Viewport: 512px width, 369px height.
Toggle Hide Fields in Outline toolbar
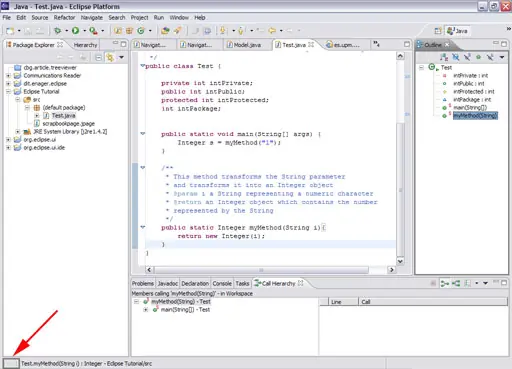point(456,57)
